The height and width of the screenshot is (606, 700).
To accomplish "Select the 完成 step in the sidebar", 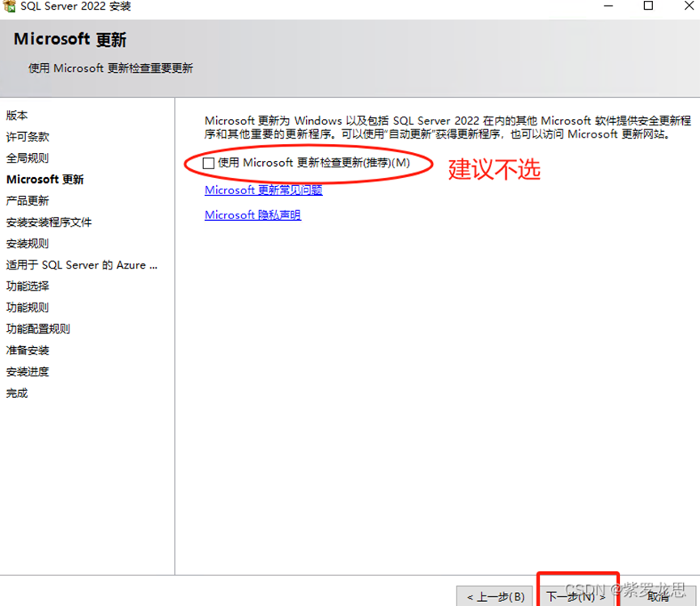I will tap(17, 393).
